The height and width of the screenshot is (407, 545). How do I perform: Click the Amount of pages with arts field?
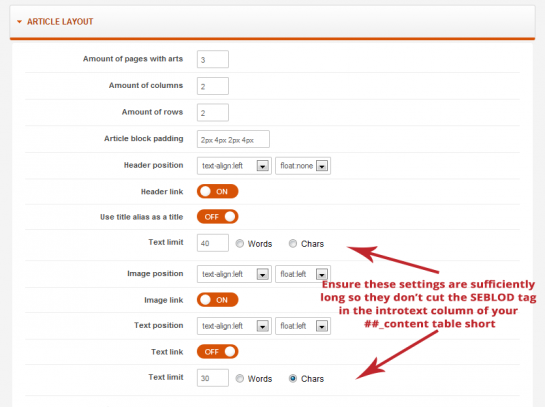pyautogui.click(x=213, y=59)
